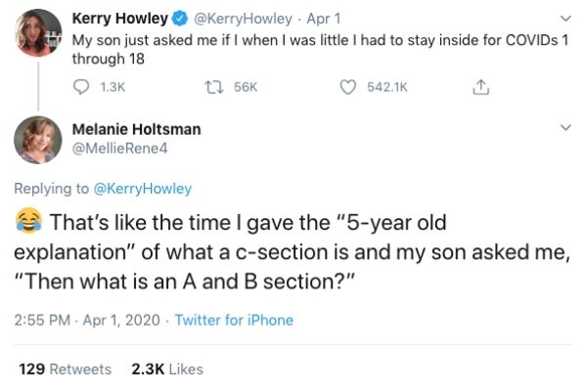
Task: Share Kerry Howley's tweet
Action: pyautogui.click(x=479, y=87)
